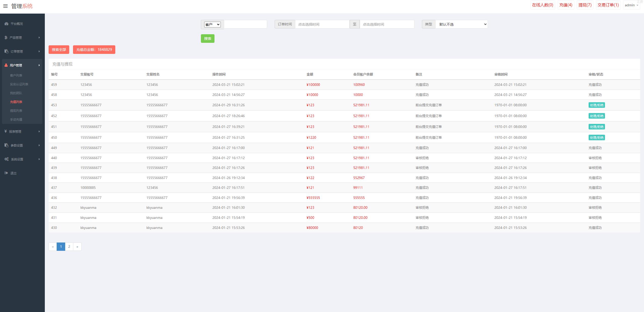
Task: Click the user icon beside 用户管理
Action: [x=6, y=65]
